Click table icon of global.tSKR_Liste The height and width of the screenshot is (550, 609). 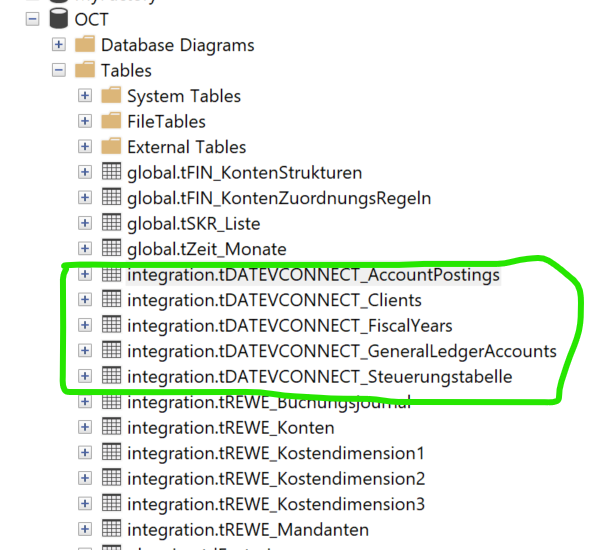point(111,222)
